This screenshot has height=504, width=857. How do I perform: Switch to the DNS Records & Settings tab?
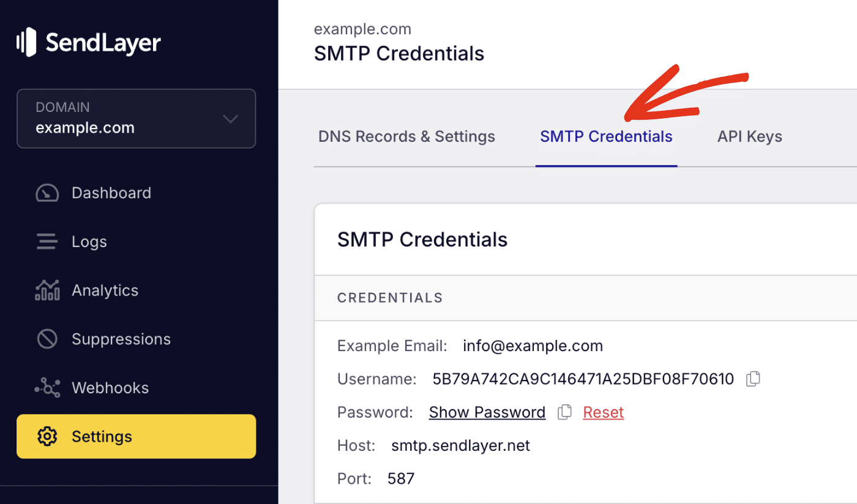pyautogui.click(x=406, y=136)
